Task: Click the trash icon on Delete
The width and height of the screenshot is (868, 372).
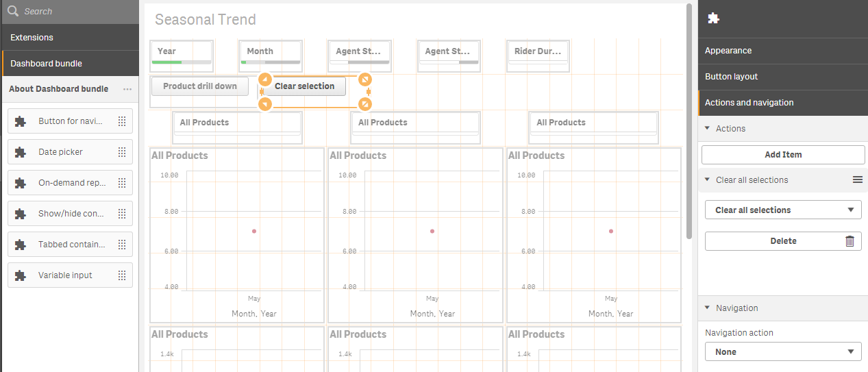Action: click(850, 241)
